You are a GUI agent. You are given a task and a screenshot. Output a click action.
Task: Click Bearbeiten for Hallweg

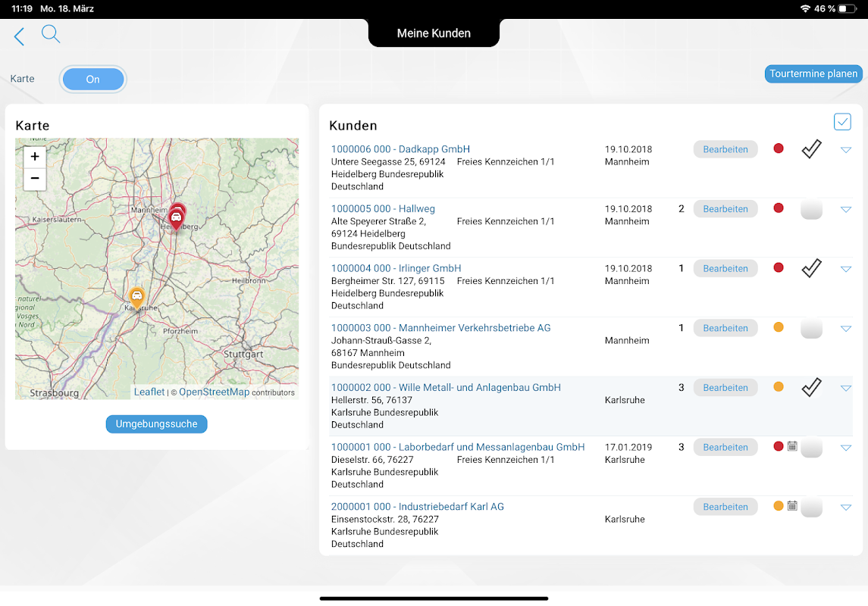(725, 209)
